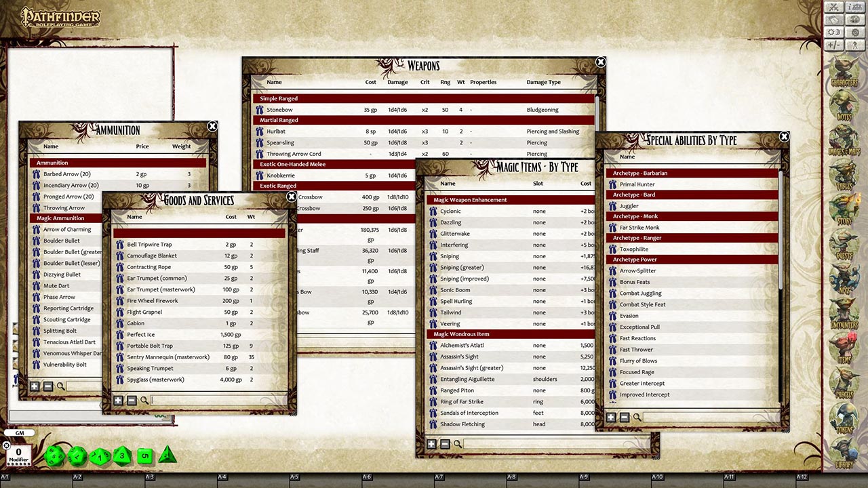This screenshot has height=488, width=868.
Task: Pick the green d6 die
Action: tap(145, 456)
